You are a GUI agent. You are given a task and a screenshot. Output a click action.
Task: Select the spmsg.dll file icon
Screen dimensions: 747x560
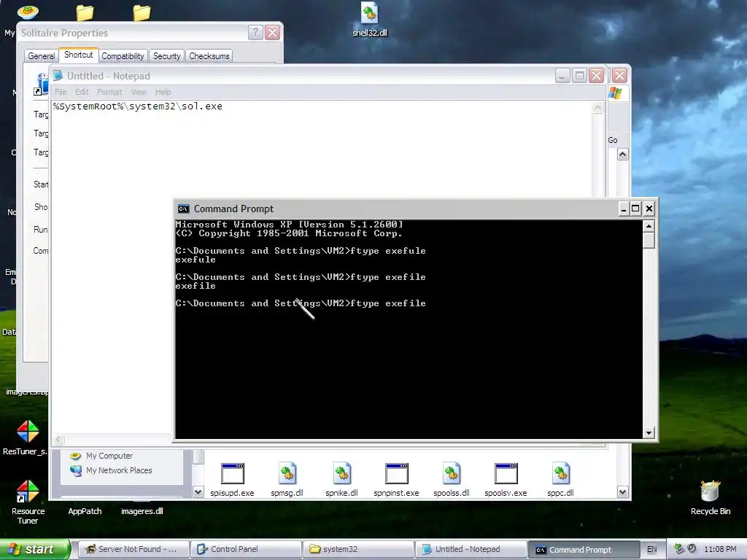[x=287, y=480]
